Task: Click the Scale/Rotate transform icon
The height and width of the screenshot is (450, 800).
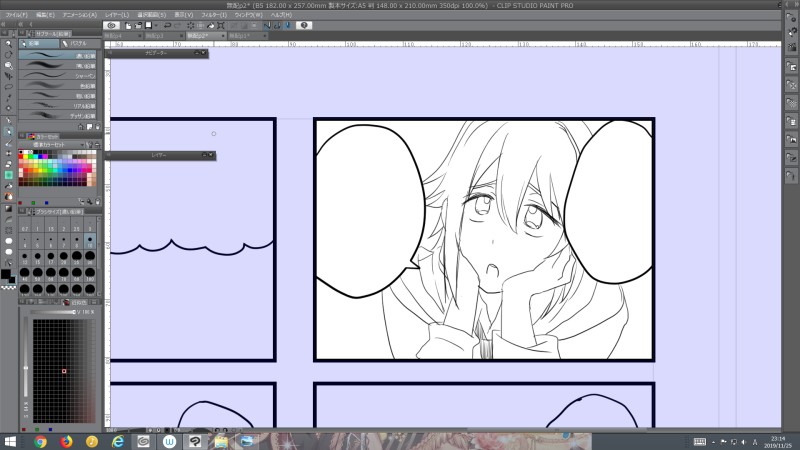Action: pyautogui.click(x=220, y=25)
